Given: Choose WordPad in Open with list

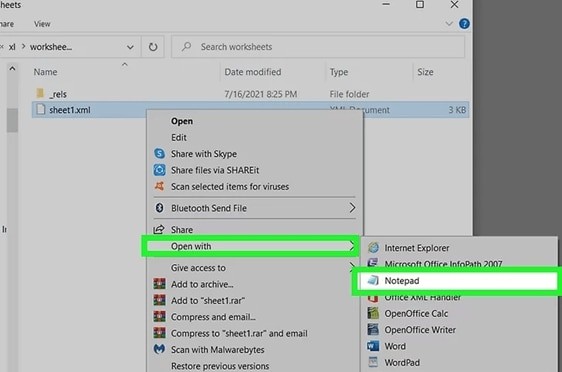Looking at the screenshot, I should point(459,363).
